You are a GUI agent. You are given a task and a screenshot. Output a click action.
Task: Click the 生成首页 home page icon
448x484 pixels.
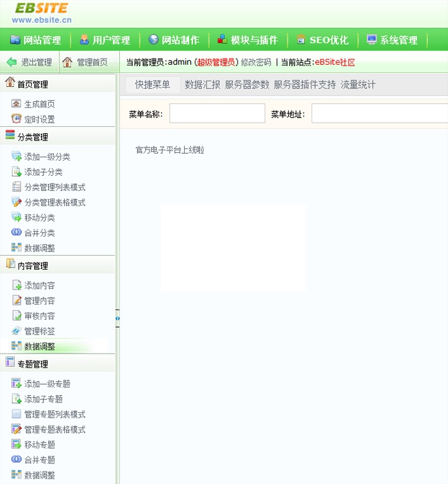(x=16, y=103)
